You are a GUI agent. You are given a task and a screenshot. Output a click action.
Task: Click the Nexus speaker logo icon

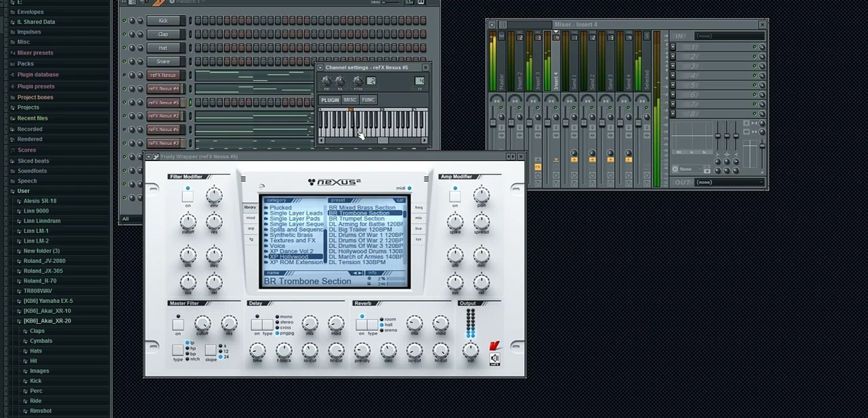(x=495, y=358)
